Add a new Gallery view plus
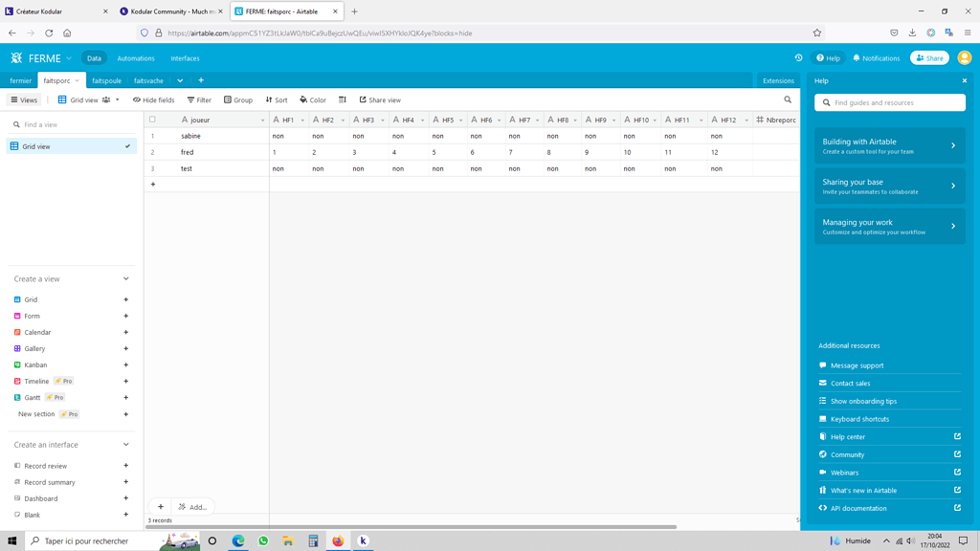Viewport: 980px width, 551px height. click(x=125, y=348)
